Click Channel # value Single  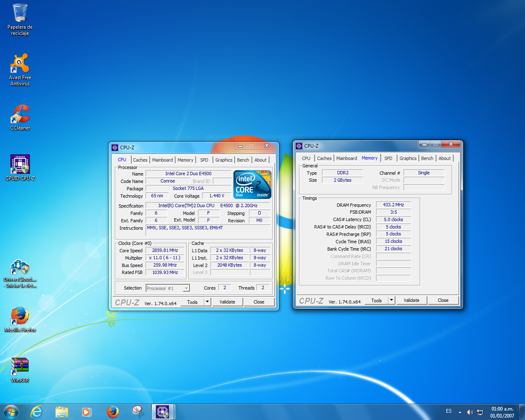[x=424, y=173]
